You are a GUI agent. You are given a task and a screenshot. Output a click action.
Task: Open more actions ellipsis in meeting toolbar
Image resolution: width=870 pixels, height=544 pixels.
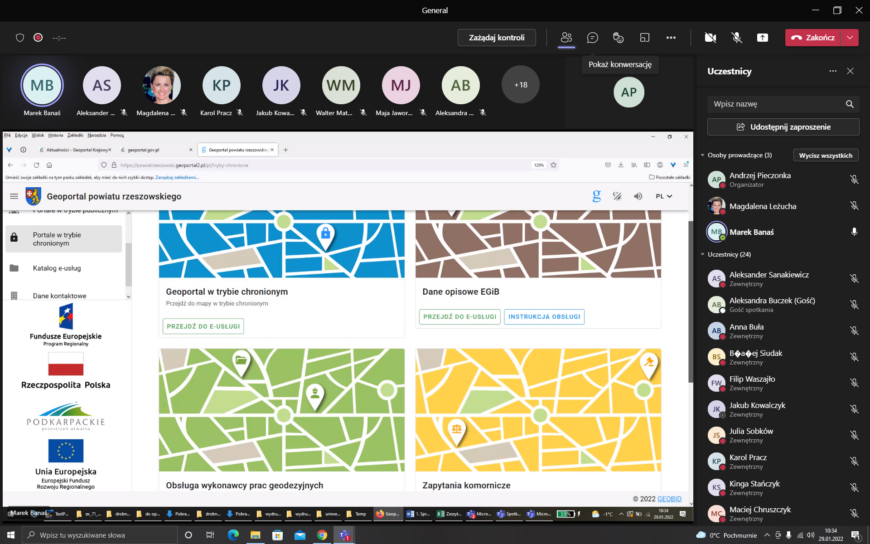(671, 38)
